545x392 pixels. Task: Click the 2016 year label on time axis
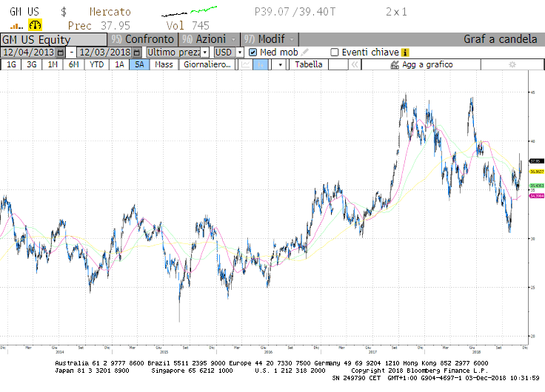point(268,352)
